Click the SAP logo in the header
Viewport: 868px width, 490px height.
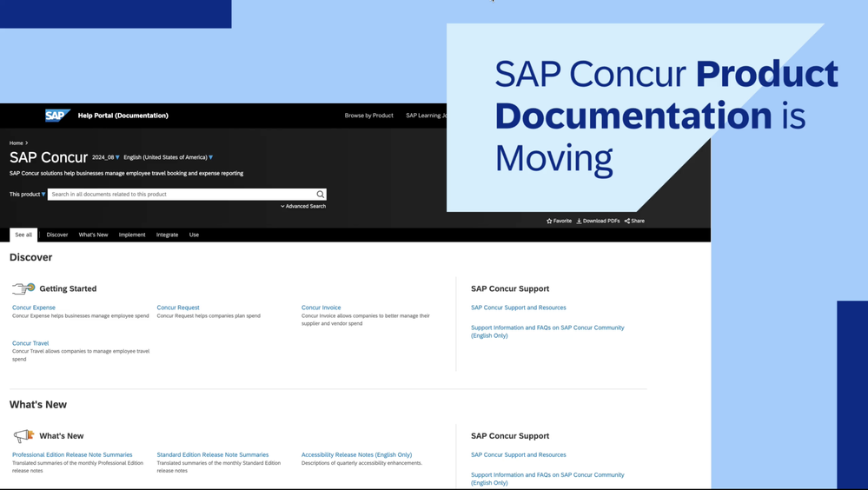[x=57, y=116]
